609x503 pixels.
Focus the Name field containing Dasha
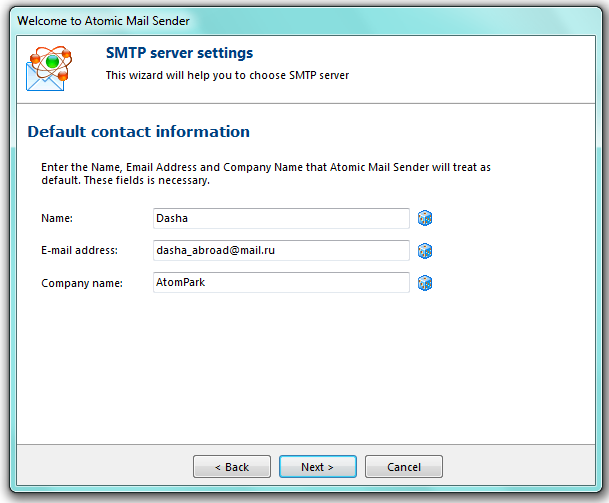pos(280,218)
